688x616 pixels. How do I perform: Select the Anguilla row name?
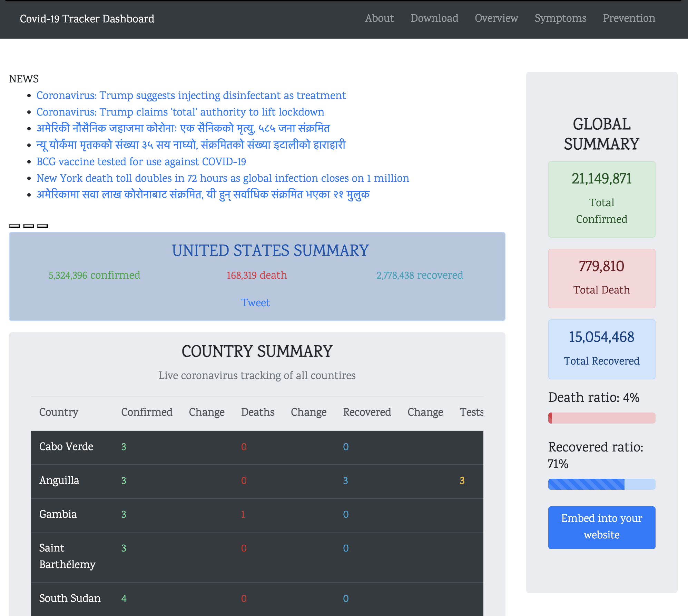click(x=59, y=480)
